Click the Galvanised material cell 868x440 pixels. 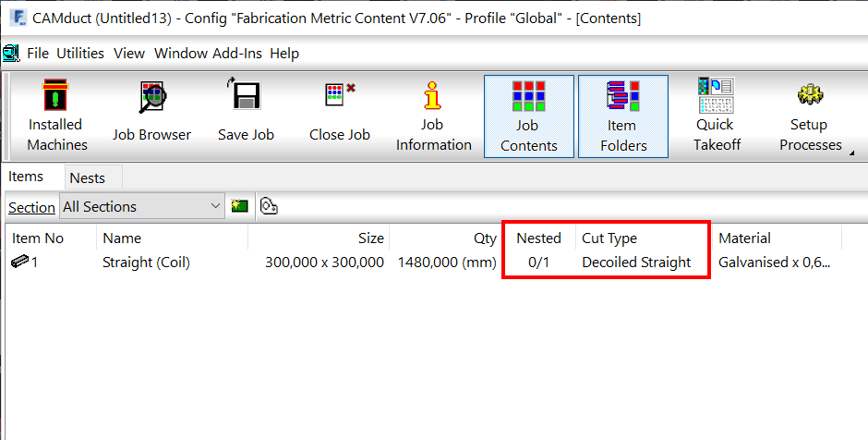tap(774, 263)
